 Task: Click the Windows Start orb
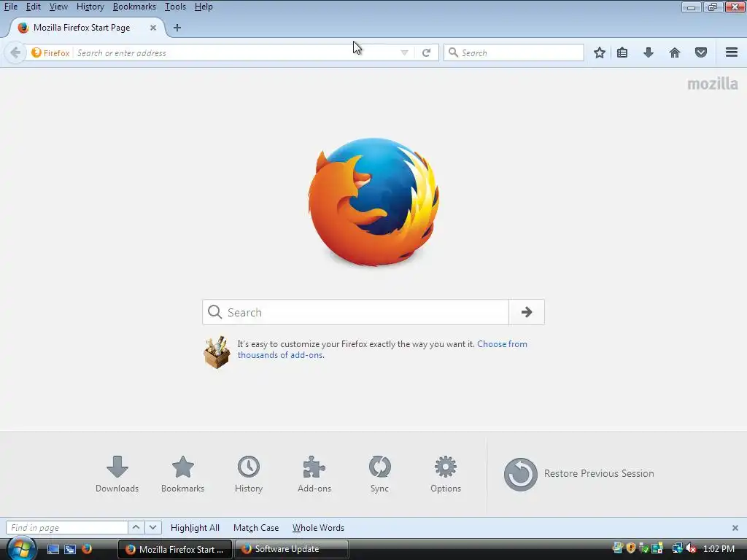[x=21, y=548]
